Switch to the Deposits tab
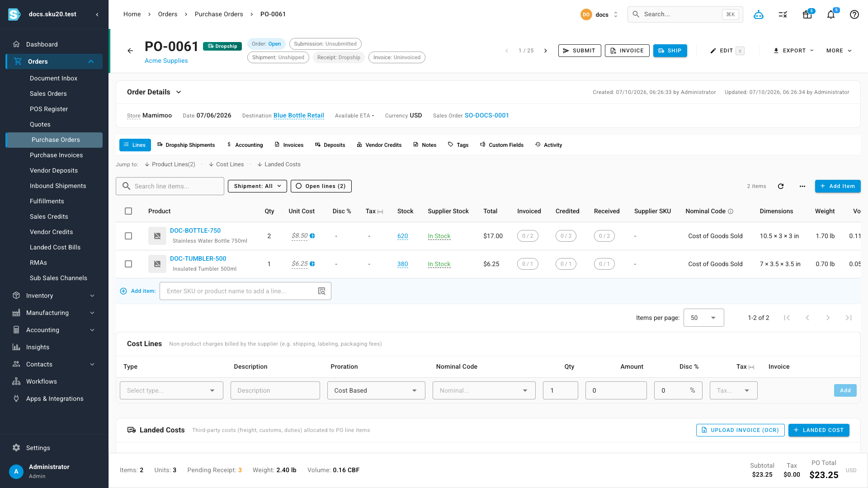Viewport: 868px width, 488px height. [x=330, y=145]
